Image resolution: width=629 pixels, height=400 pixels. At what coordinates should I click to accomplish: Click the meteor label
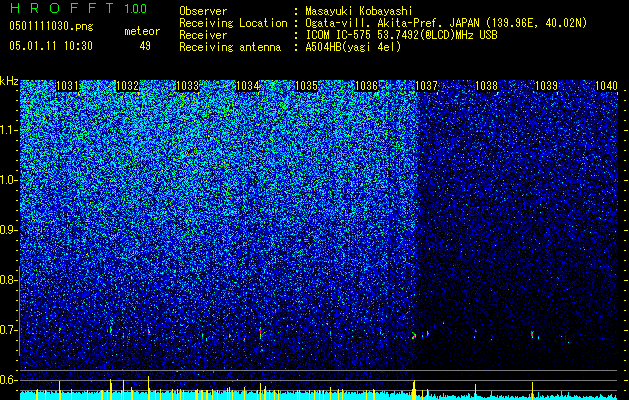pos(142,31)
